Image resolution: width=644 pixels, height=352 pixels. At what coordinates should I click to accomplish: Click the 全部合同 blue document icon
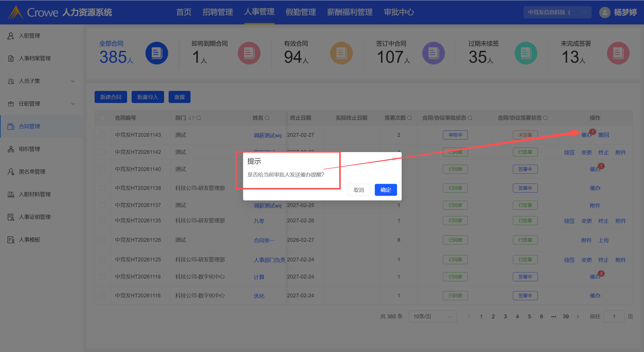pos(157,53)
